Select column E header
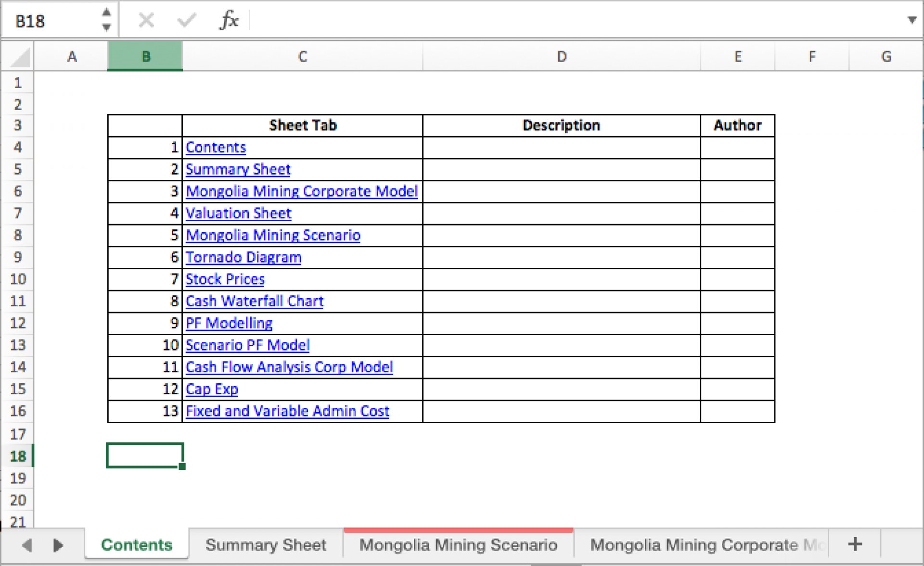924x566 pixels. pos(738,56)
